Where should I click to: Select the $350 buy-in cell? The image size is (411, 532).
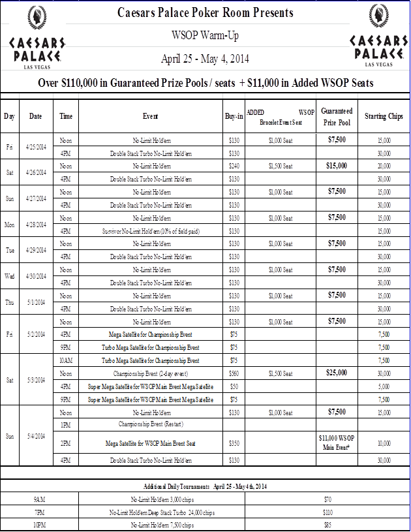pyautogui.click(x=234, y=443)
